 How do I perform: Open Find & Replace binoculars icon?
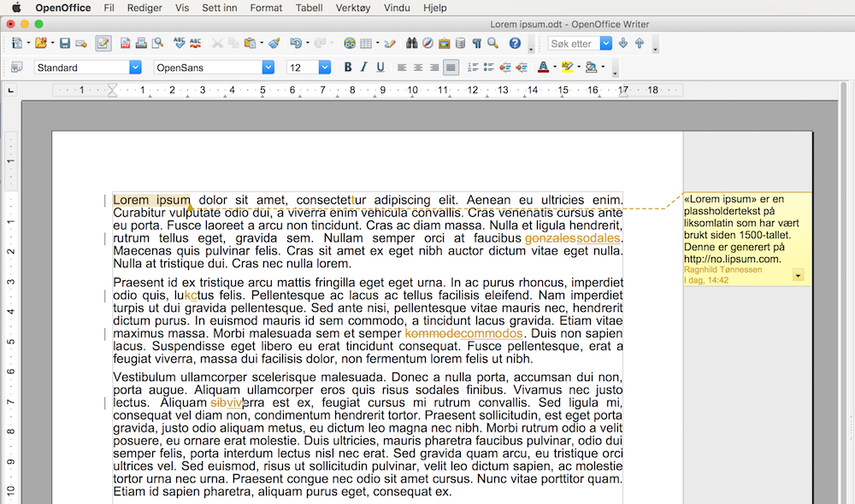[x=411, y=43]
